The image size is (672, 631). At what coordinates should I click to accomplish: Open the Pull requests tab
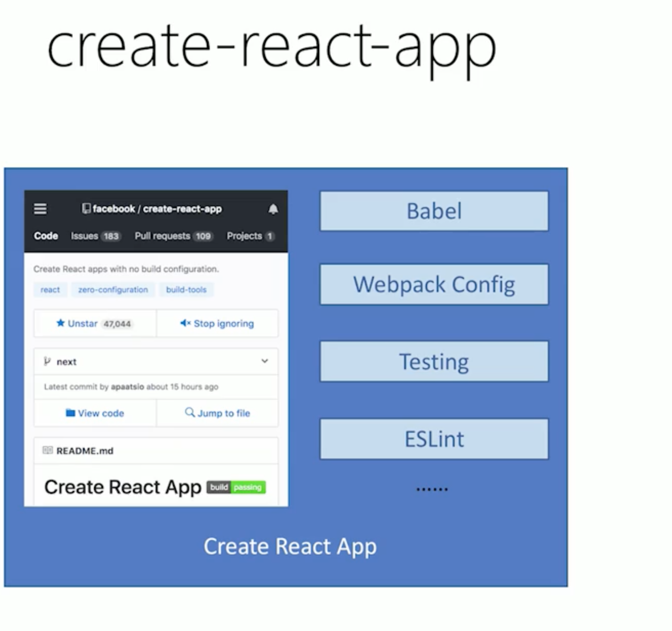coord(173,236)
